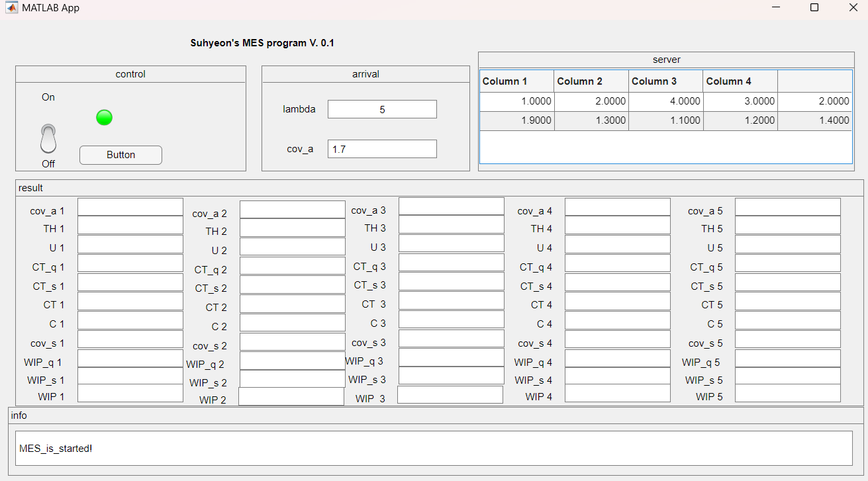Click server table cell with 1.1000

coord(666,121)
